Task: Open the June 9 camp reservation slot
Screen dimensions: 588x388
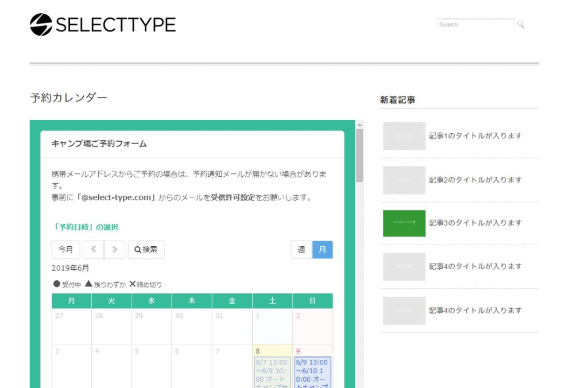Action: [312, 372]
